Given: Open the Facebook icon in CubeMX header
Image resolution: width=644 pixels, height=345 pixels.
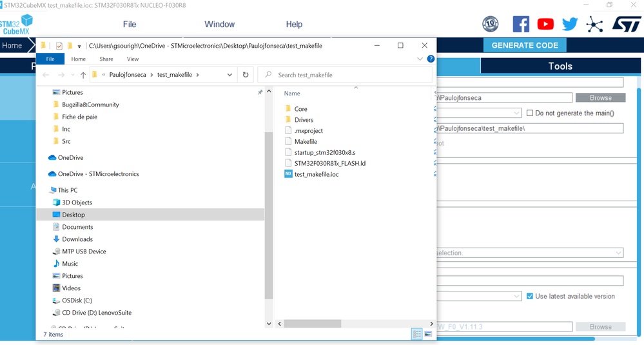Looking at the screenshot, I should point(521,25).
